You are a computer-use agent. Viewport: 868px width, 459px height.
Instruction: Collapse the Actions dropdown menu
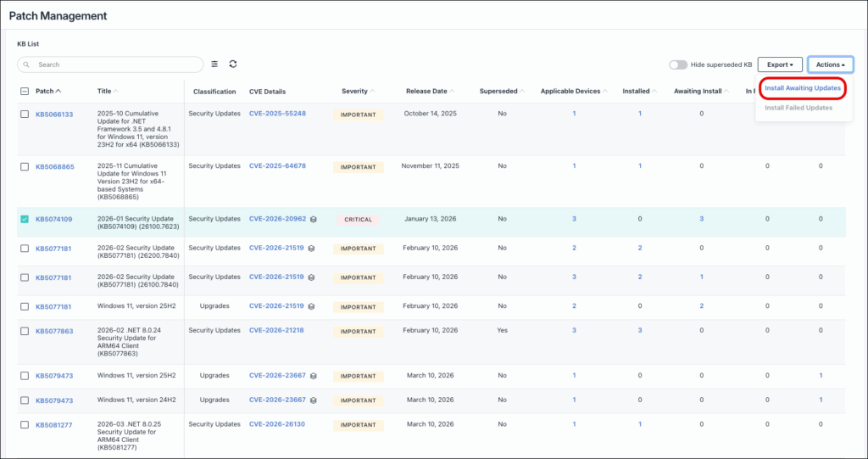830,64
